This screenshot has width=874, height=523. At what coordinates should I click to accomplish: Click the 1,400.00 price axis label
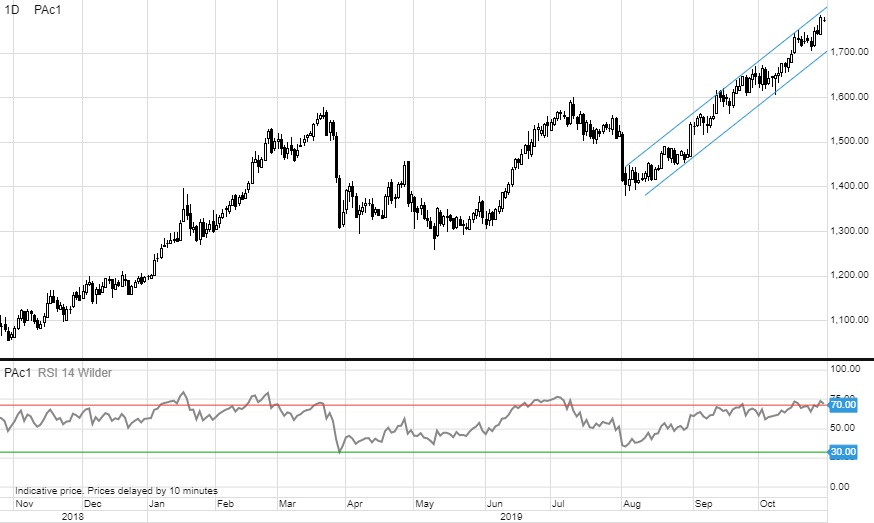[x=849, y=186]
